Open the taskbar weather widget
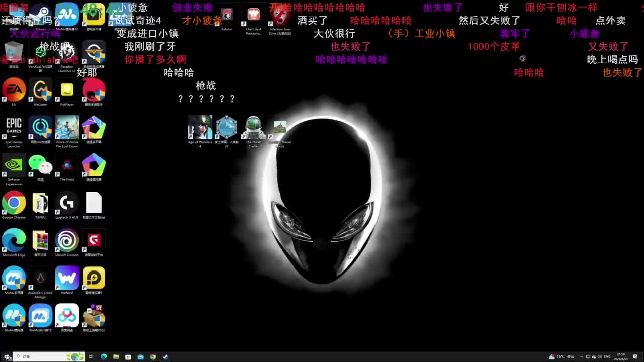644x362 pixels. [561, 357]
